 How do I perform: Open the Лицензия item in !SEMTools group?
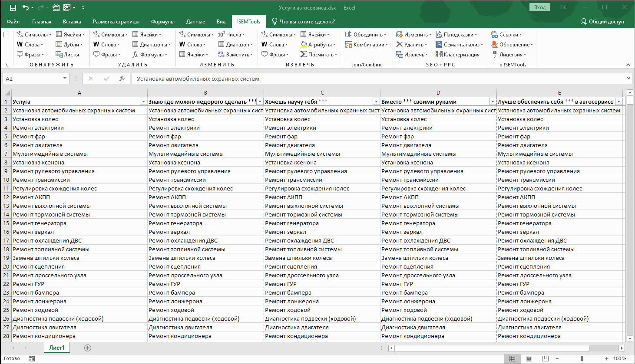[509, 55]
